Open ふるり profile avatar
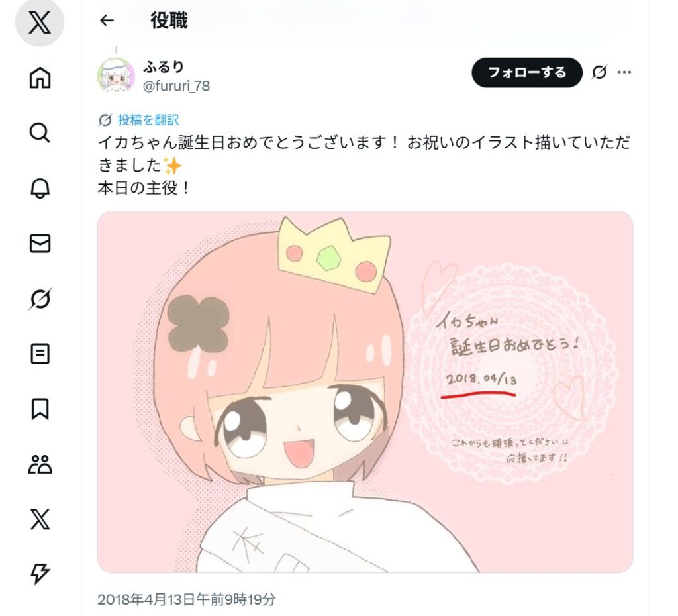The height and width of the screenshot is (616, 678). coord(116,76)
